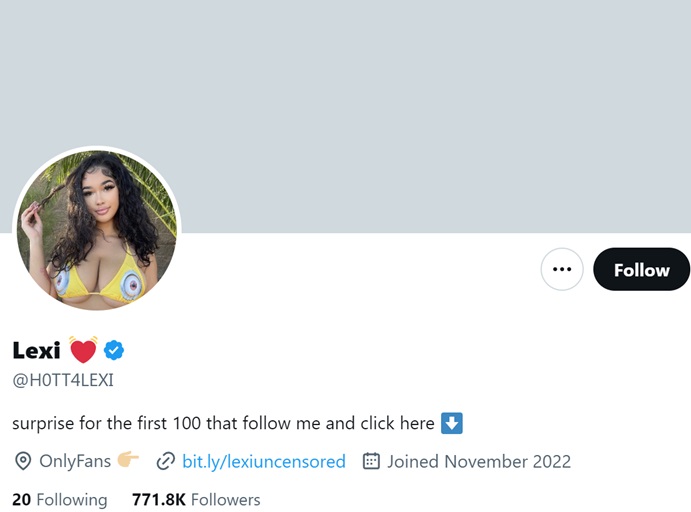Image resolution: width=691 pixels, height=512 pixels.
Task: Click the chain link icon
Action: pos(165,461)
